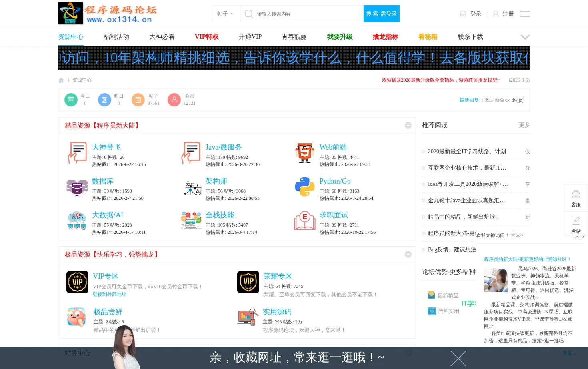Click the 注册 link
This screenshot has height=369, width=588.
(508, 14)
